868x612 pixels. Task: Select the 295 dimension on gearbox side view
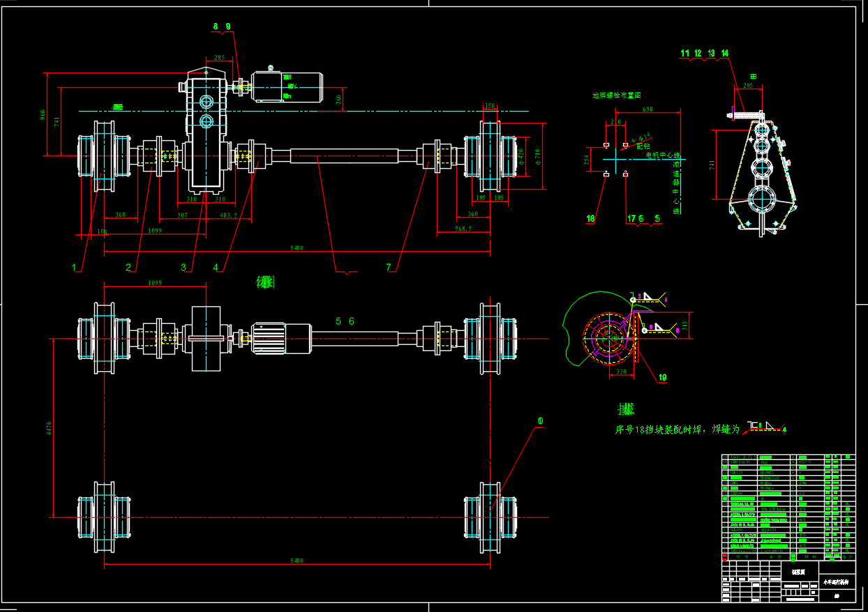pos(747,85)
